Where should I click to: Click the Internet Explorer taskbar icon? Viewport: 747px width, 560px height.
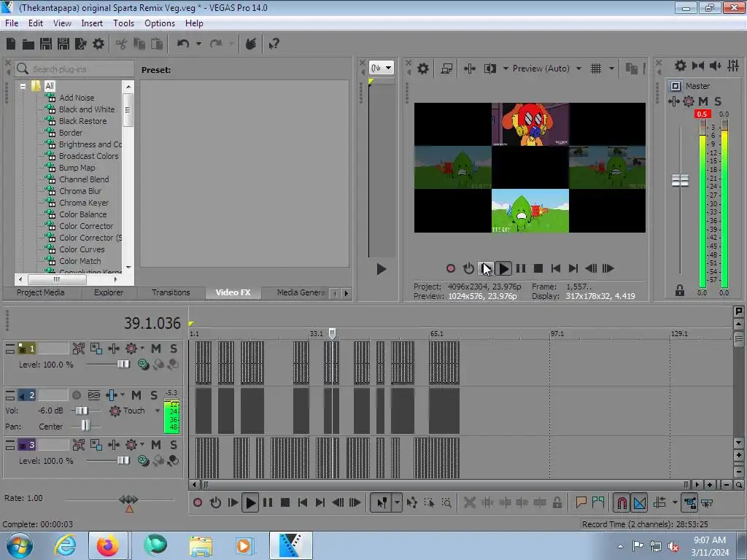pyautogui.click(x=65, y=545)
